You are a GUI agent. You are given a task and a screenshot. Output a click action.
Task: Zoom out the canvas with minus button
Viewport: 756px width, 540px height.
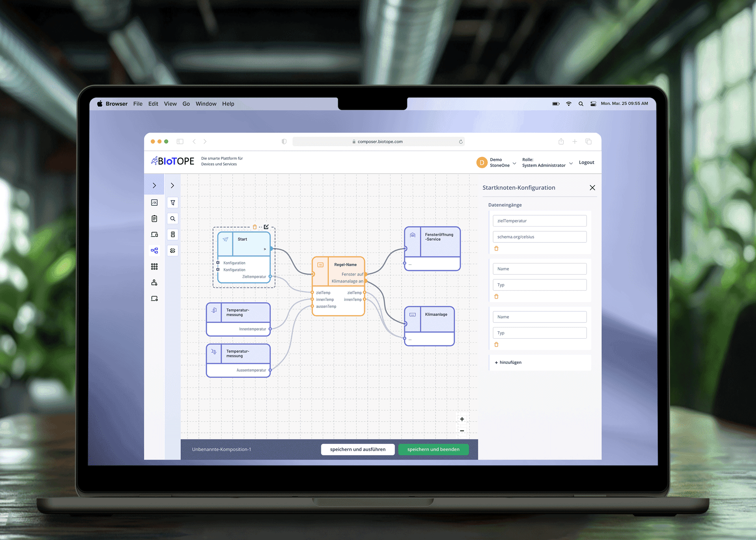(462, 431)
